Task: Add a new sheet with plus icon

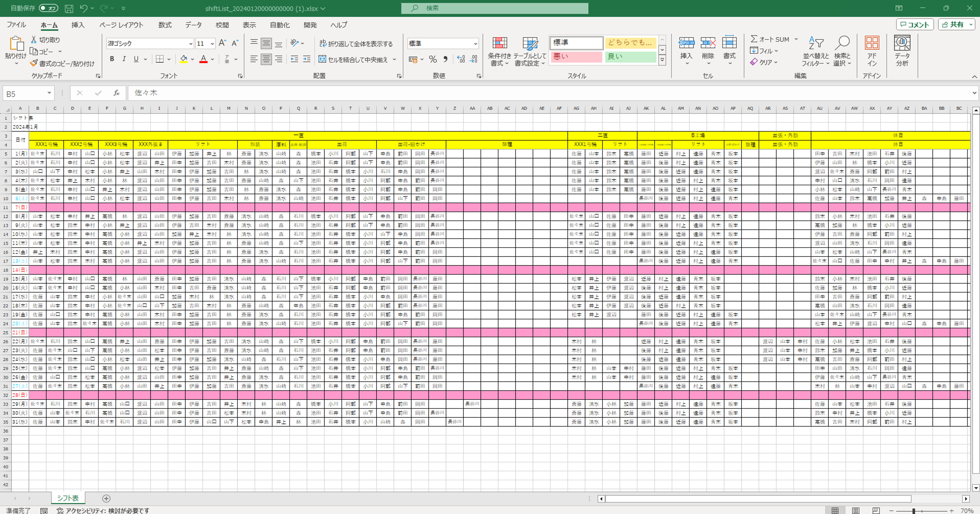Action: tap(106, 498)
